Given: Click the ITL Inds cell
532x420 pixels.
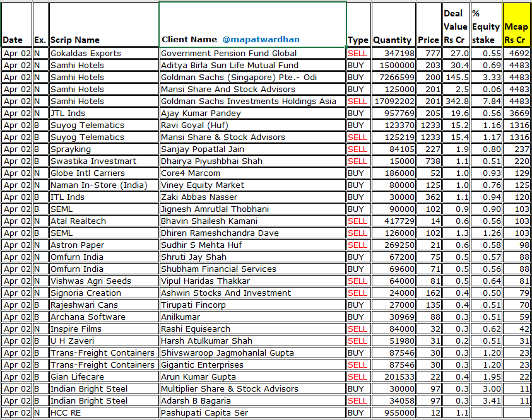Looking at the screenshot, I should [104, 197].
